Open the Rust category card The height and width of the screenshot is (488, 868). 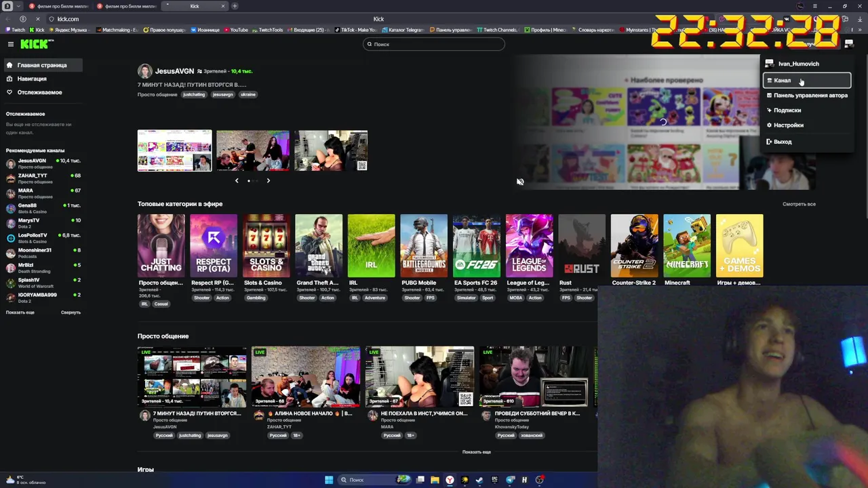[x=582, y=246]
